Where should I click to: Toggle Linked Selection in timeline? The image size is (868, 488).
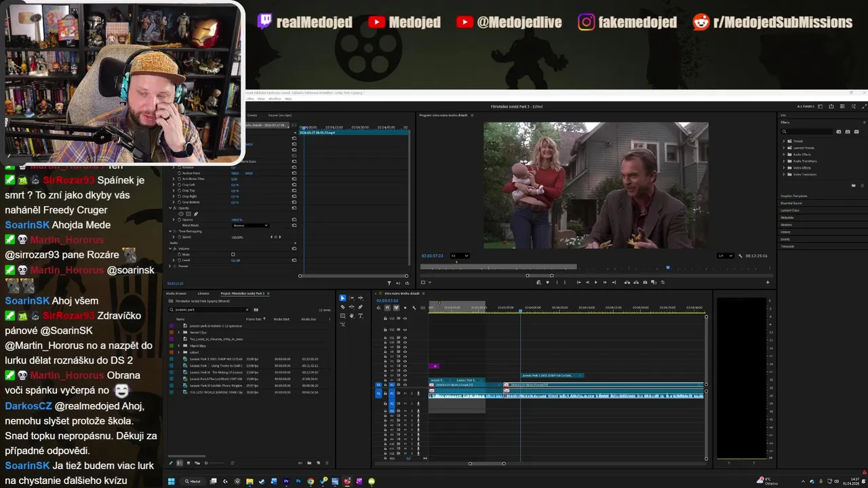[396, 308]
